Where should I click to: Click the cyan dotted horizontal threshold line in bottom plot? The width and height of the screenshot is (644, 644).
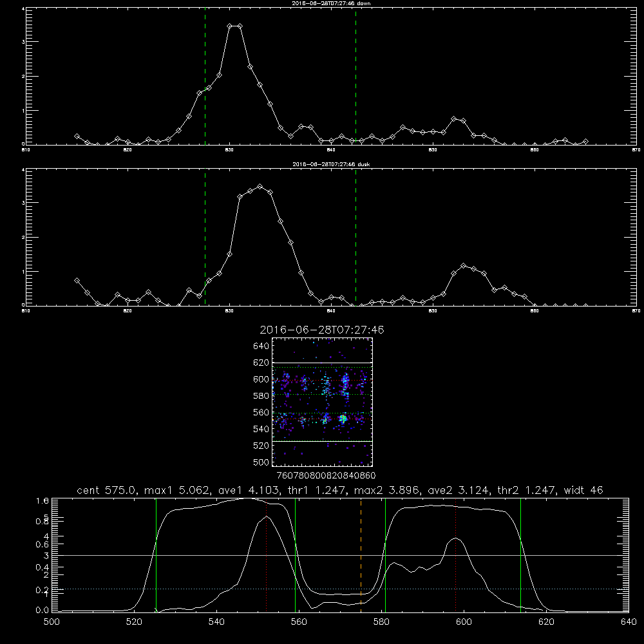(340, 589)
